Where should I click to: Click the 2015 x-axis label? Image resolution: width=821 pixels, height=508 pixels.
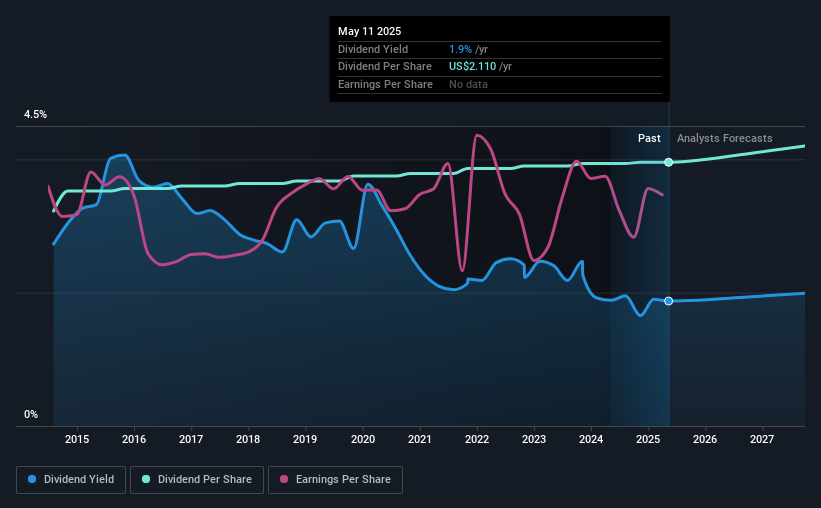pos(77,439)
